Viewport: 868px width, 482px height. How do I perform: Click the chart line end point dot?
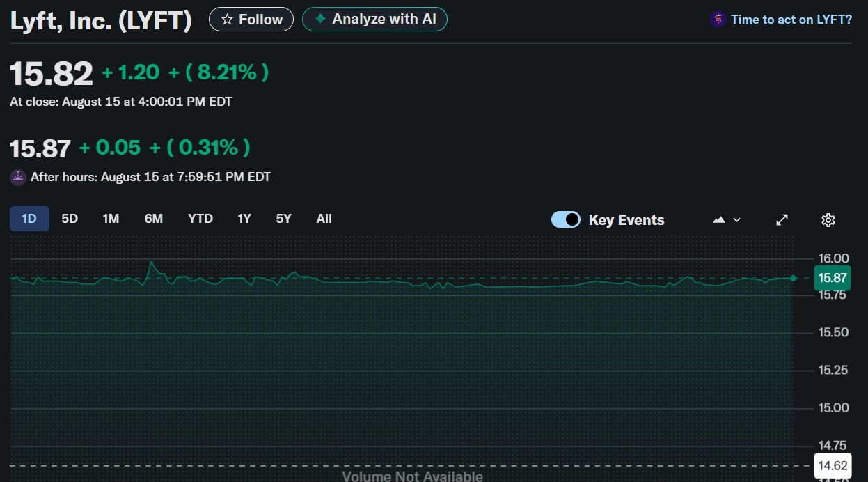point(793,278)
